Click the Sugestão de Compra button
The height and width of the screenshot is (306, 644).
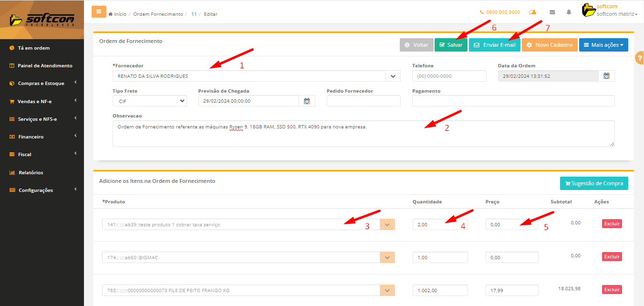pos(594,183)
